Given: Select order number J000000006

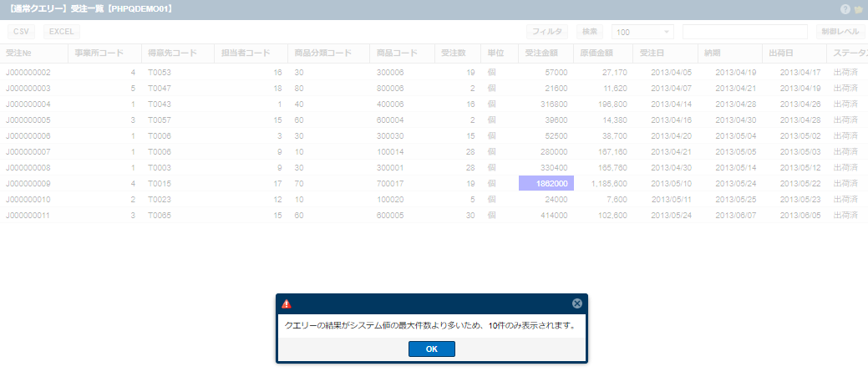Looking at the screenshot, I should 28,136.
